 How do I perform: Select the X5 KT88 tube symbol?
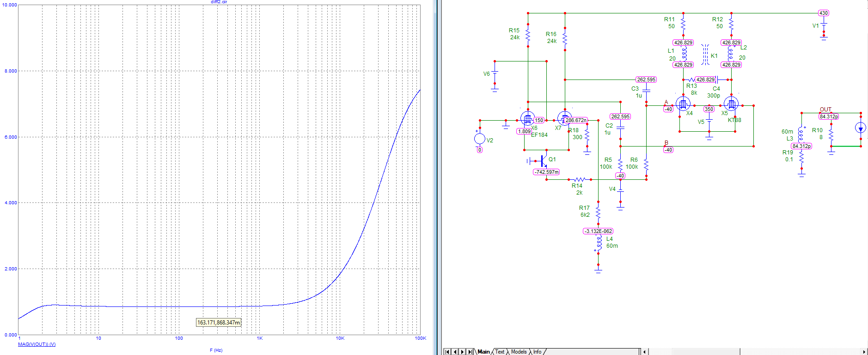pos(731,104)
